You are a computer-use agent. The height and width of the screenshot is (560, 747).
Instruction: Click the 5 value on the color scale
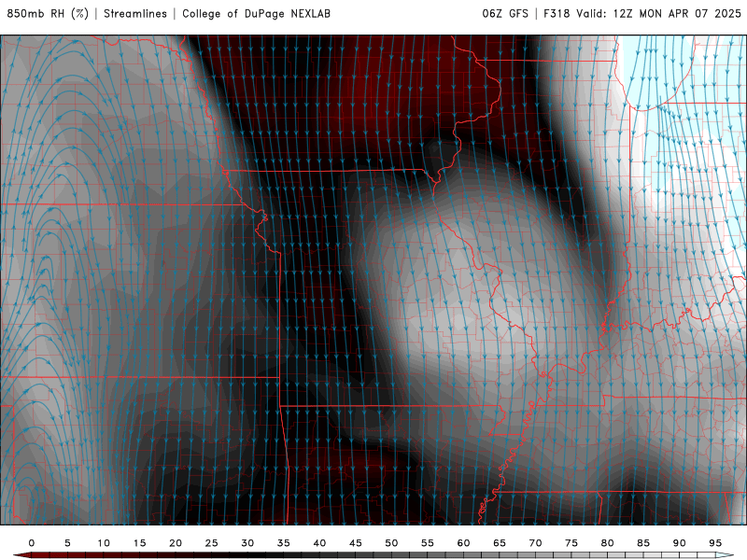67,543
